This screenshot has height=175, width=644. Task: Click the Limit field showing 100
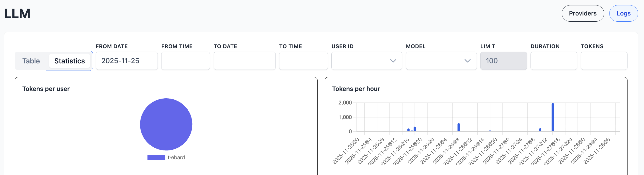click(x=503, y=61)
